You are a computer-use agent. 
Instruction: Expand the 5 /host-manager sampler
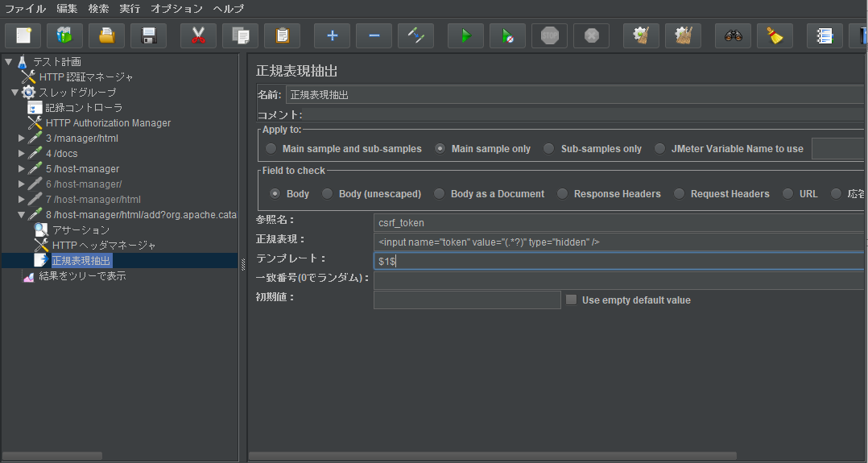[22, 168]
